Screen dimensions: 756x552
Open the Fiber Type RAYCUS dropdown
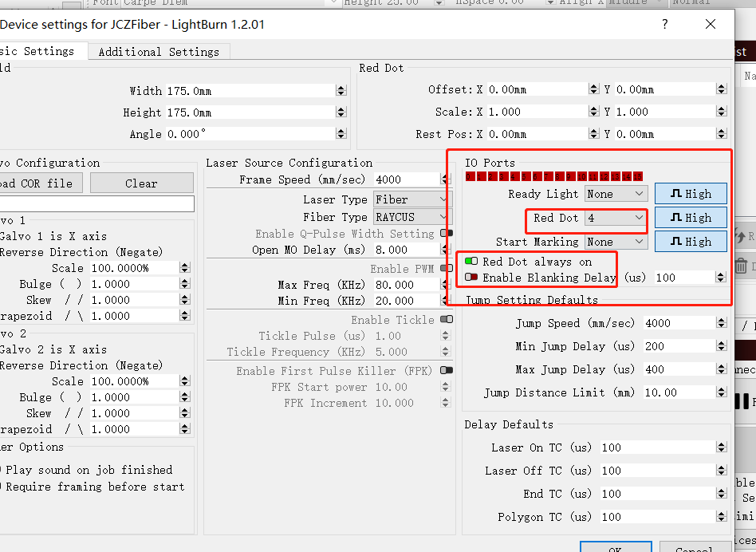[x=411, y=217]
